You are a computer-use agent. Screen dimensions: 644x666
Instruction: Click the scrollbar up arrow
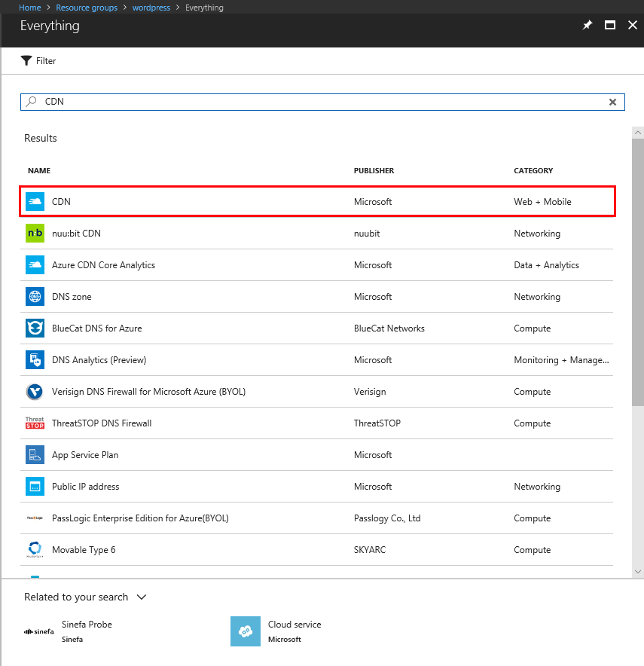click(638, 133)
